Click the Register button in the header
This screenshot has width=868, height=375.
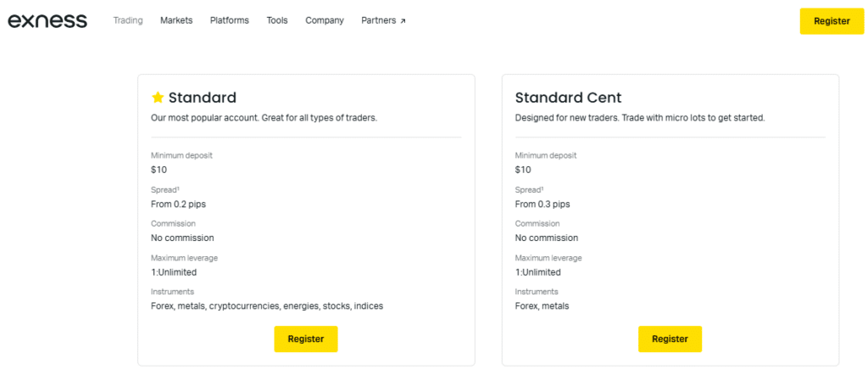pos(832,21)
